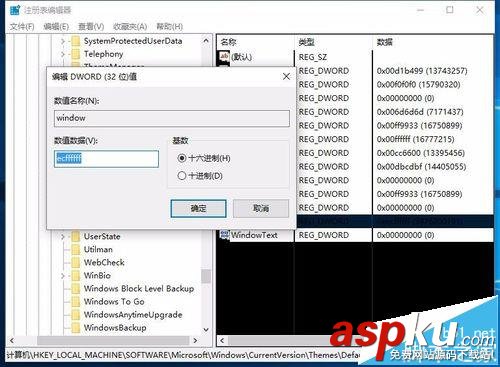Click the WinBio folder icon
This screenshot has width=500, height=367.
(76, 276)
